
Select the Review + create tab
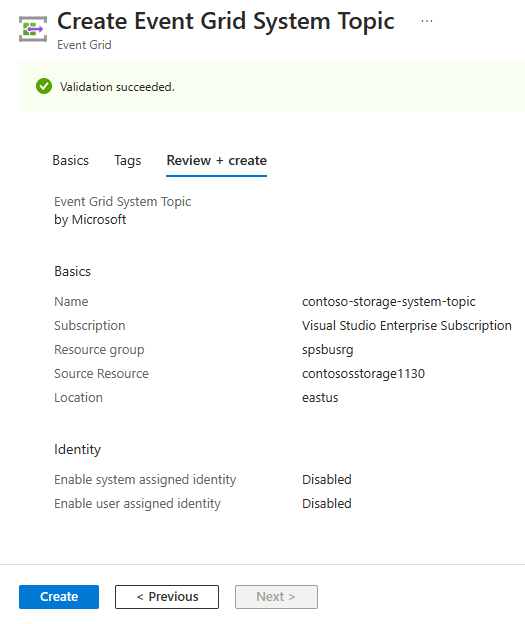click(x=217, y=160)
